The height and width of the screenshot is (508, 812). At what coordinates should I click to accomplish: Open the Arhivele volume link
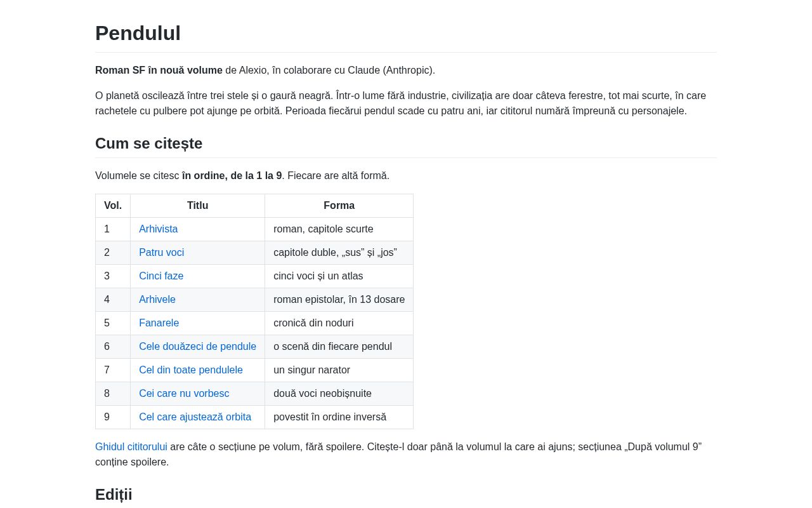coord(157,300)
